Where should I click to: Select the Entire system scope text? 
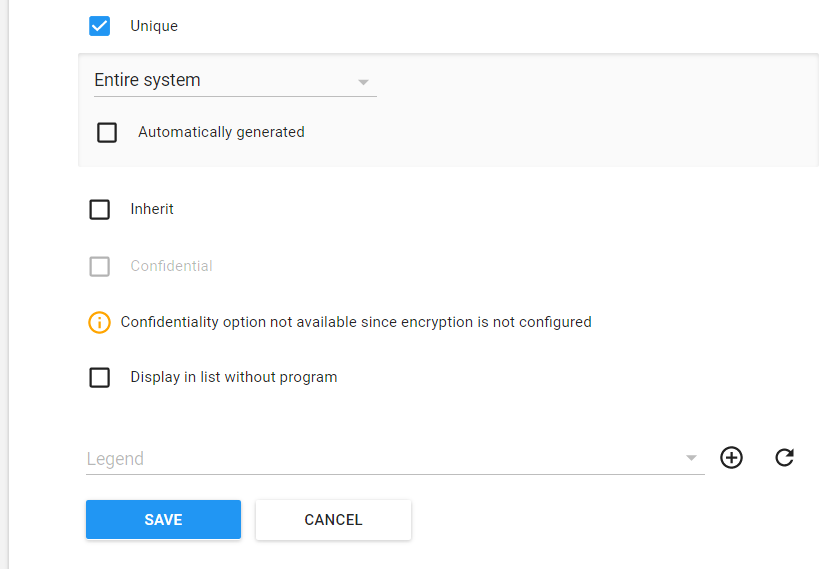coord(147,80)
